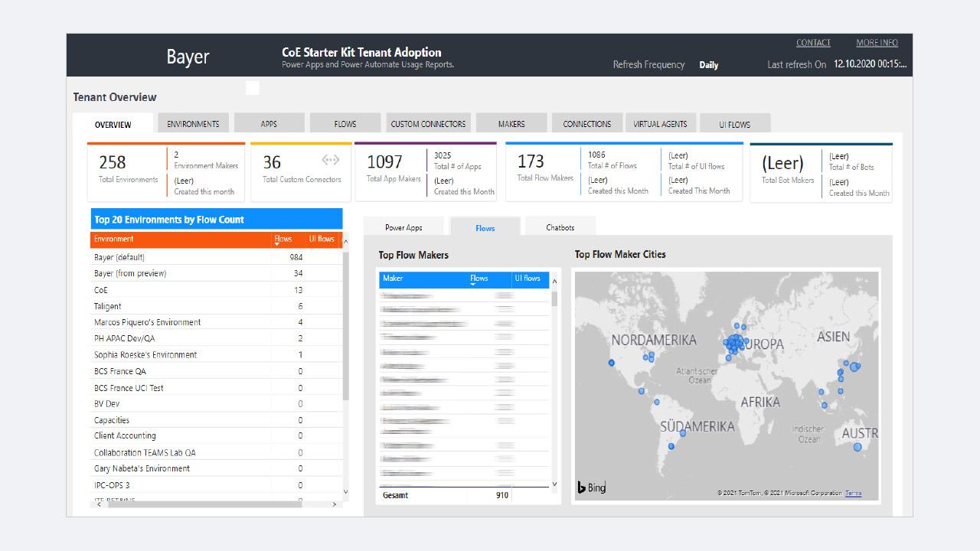The width and height of the screenshot is (980, 551).
Task: Click the 1097 Total App Makers value
Action: (384, 161)
